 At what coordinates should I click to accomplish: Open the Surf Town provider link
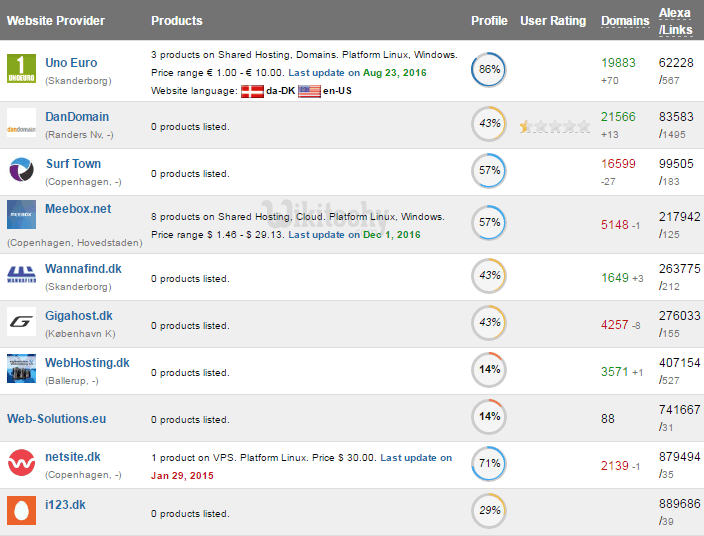pyautogui.click(x=73, y=164)
